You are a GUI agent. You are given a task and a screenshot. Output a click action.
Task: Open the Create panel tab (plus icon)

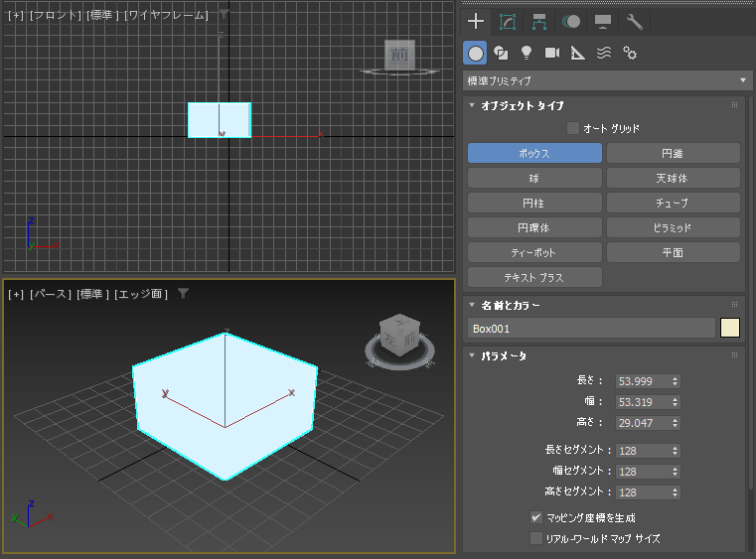(x=476, y=22)
